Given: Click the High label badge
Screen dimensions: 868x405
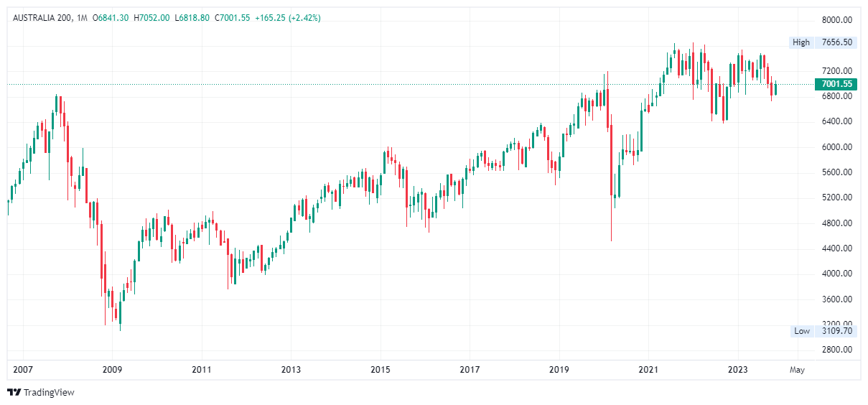Looking at the screenshot, I should [801, 42].
